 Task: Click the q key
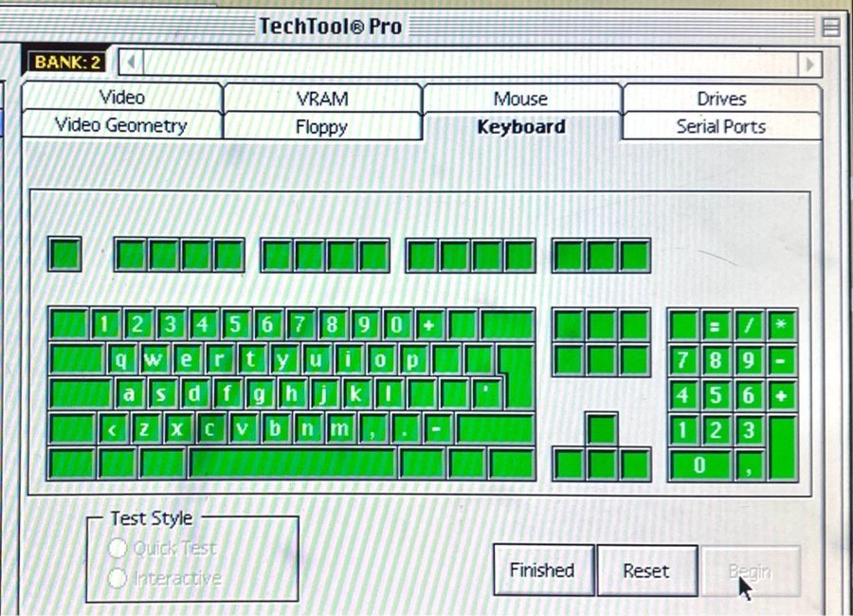coord(120,360)
